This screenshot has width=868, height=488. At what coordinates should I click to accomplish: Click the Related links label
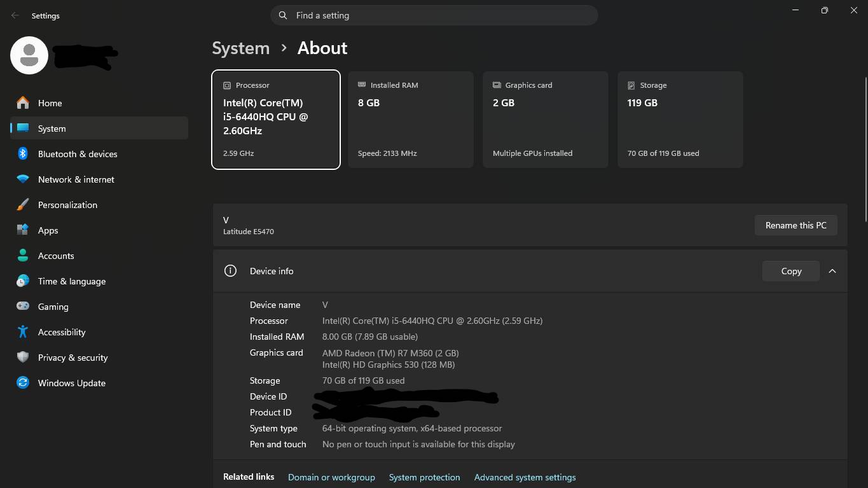pyautogui.click(x=249, y=477)
